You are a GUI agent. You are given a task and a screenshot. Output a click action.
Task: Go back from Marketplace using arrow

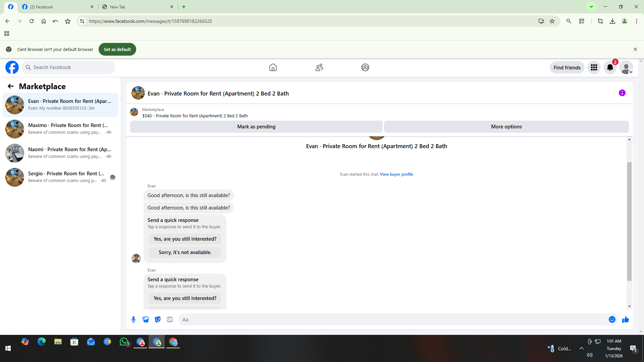click(11, 86)
